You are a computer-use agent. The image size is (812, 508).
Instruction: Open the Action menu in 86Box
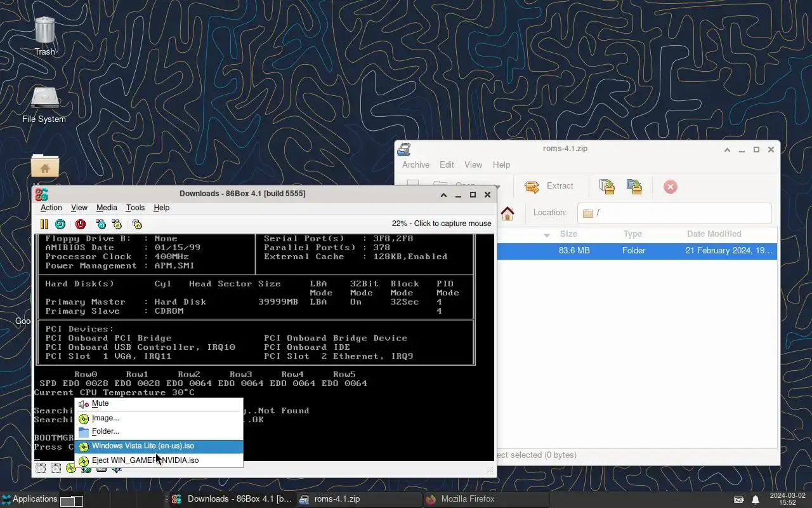51,208
